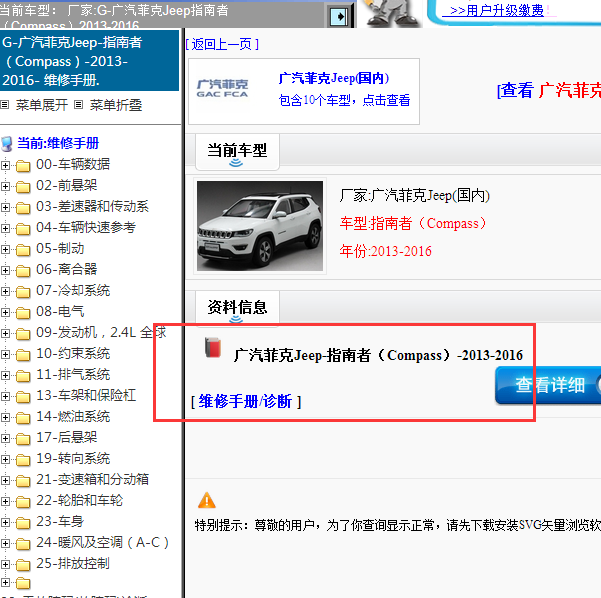Click the manual title 广汽菲克Jeep-指南者 2013-2016

378,356
